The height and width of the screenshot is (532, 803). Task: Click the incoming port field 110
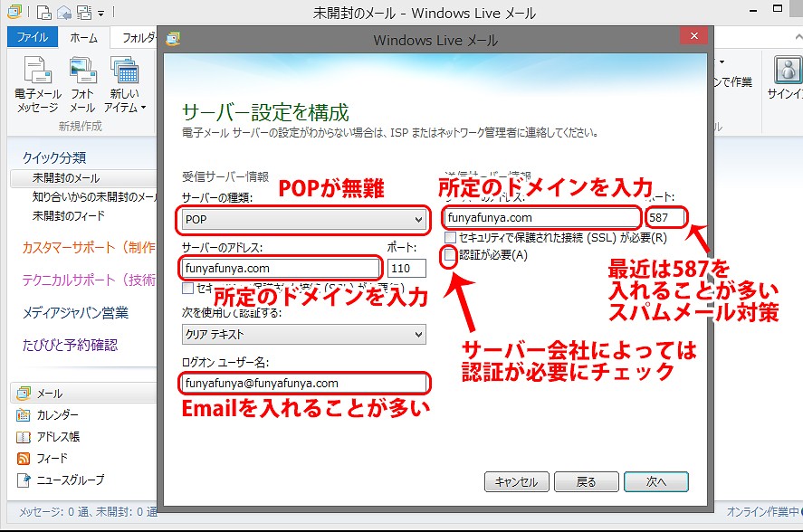point(406,269)
